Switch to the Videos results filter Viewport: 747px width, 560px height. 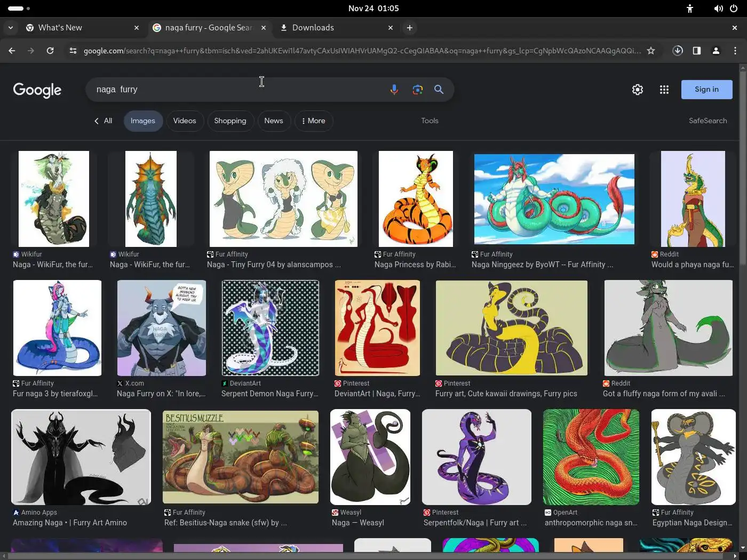185,121
